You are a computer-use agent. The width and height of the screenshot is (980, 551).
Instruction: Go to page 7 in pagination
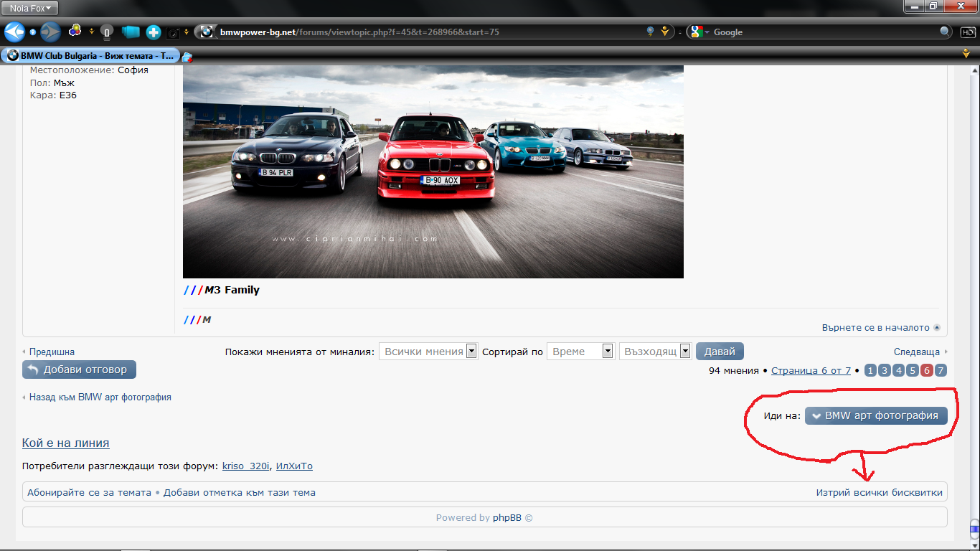(x=941, y=370)
